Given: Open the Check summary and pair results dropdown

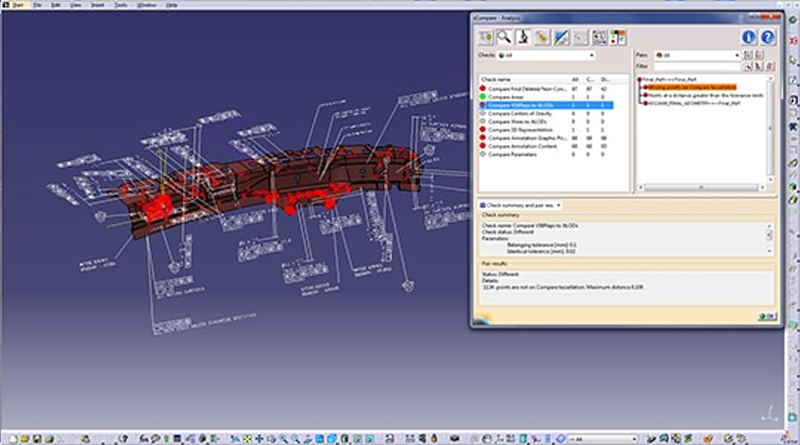Looking at the screenshot, I should point(520,205).
